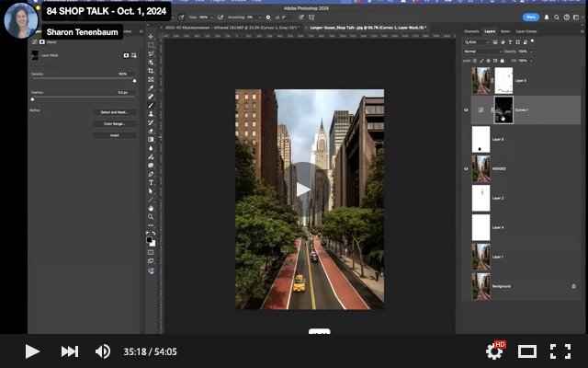Click the Feather slider handle

33,99
